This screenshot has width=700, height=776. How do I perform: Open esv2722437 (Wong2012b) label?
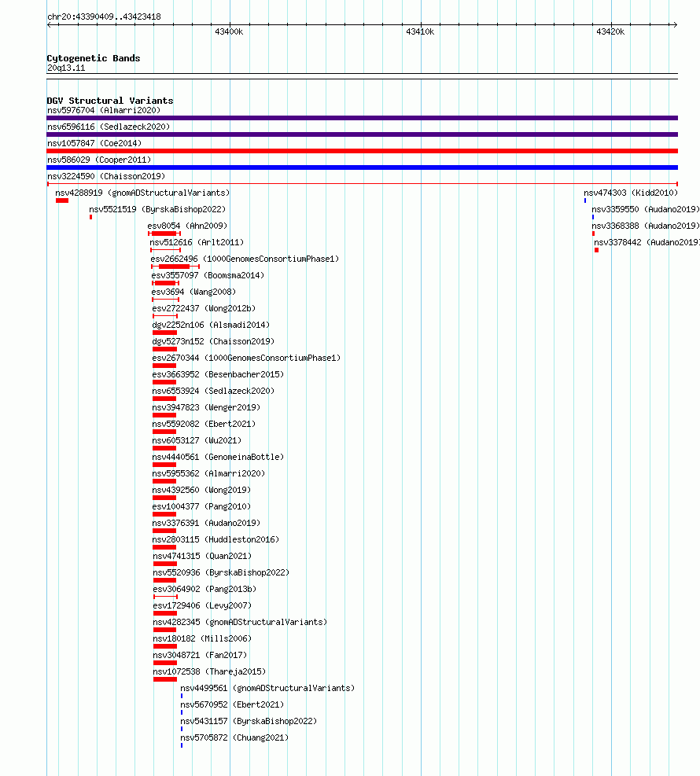[204, 308]
